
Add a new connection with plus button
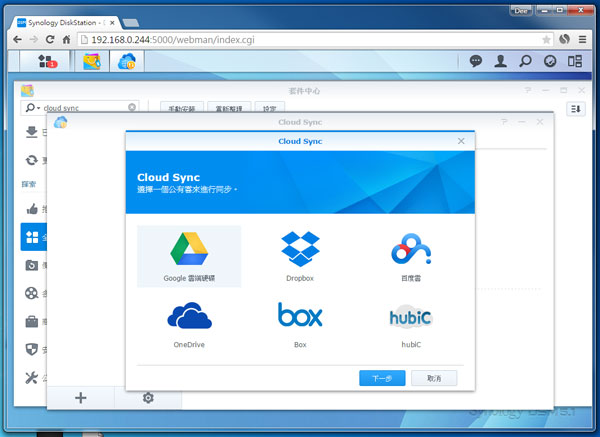81,398
